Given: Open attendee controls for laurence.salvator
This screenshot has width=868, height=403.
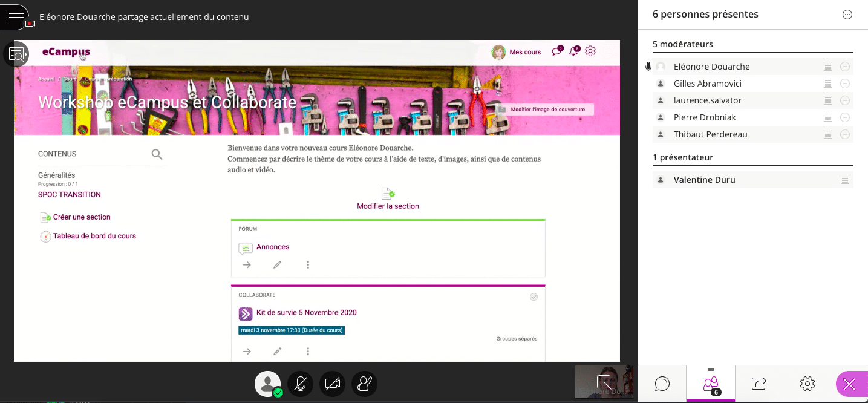Looking at the screenshot, I should pyautogui.click(x=845, y=100).
